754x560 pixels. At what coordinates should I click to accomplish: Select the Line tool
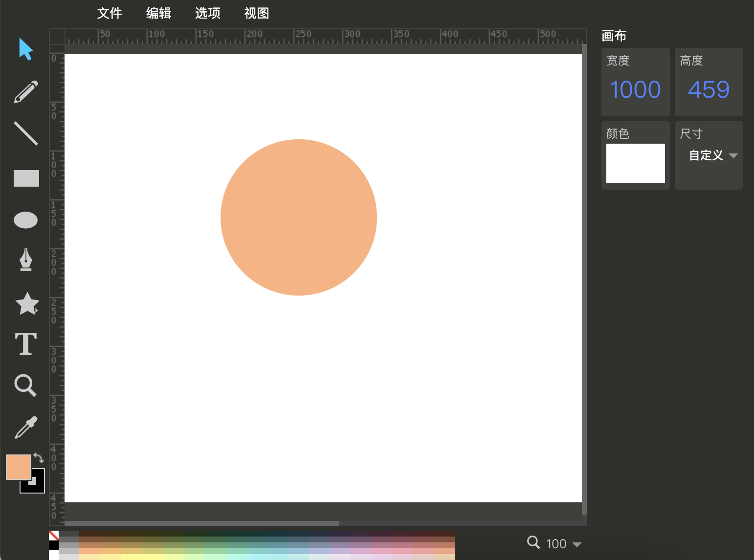(x=26, y=133)
